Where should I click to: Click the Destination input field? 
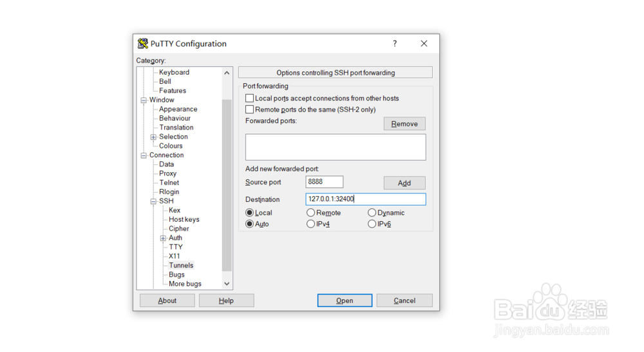coord(366,199)
